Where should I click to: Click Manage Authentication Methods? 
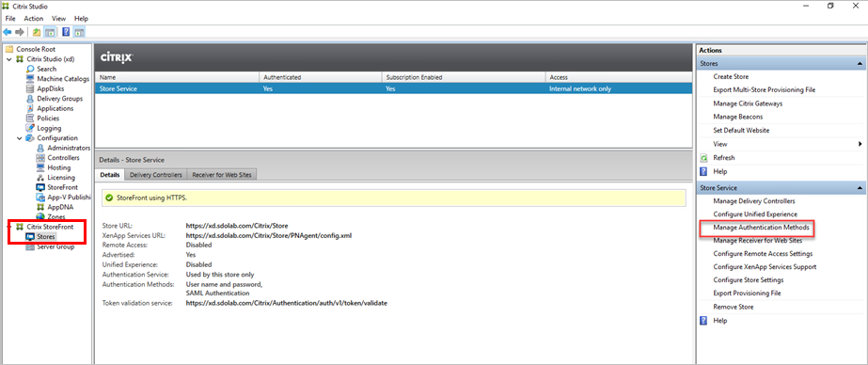[x=761, y=228]
